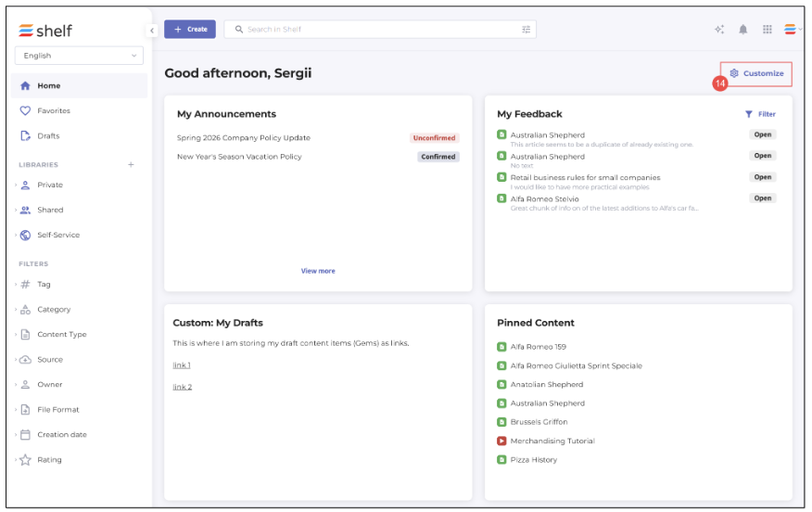Open the Shared library

click(x=50, y=210)
